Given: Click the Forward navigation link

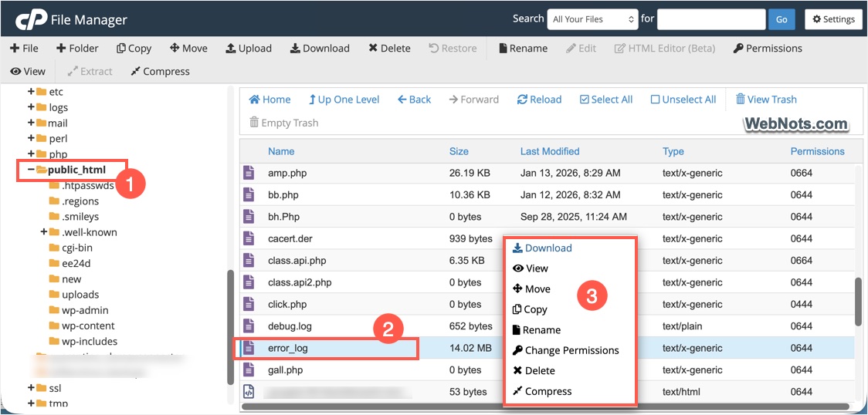Looking at the screenshot, I should 474,100.
